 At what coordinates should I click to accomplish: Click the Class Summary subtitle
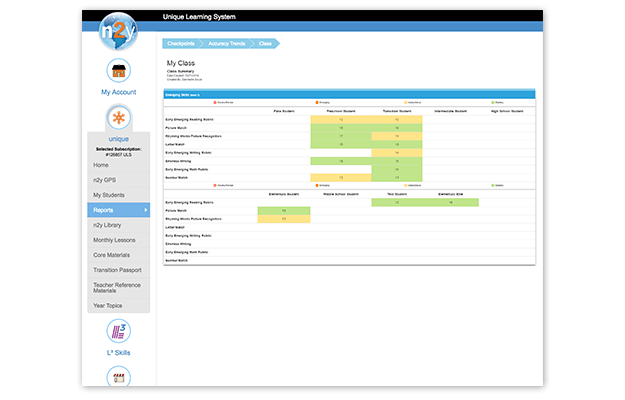tap(181, 71)
